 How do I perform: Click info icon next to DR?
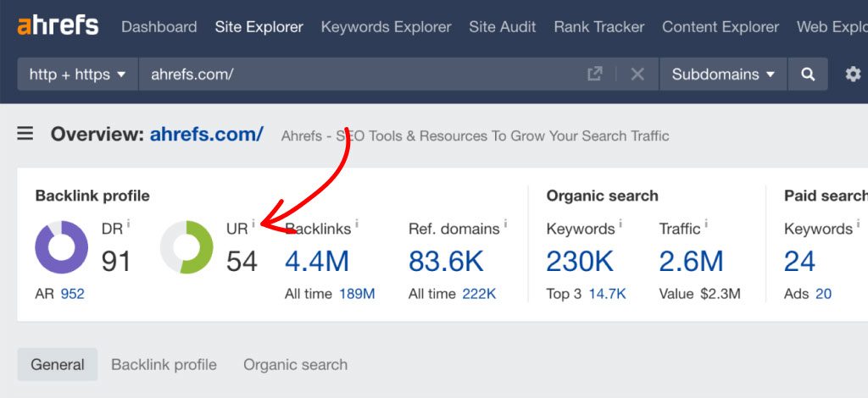[x=129, y=224]
